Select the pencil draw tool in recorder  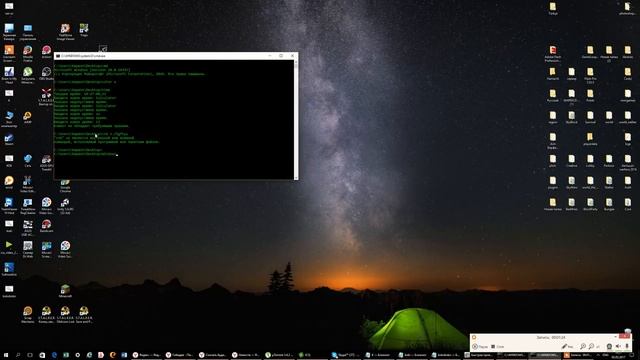click(567, 347)
